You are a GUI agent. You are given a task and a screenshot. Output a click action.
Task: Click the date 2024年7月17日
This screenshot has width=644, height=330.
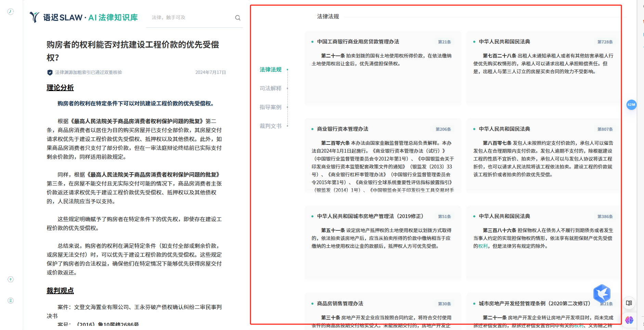coord(210,73)
